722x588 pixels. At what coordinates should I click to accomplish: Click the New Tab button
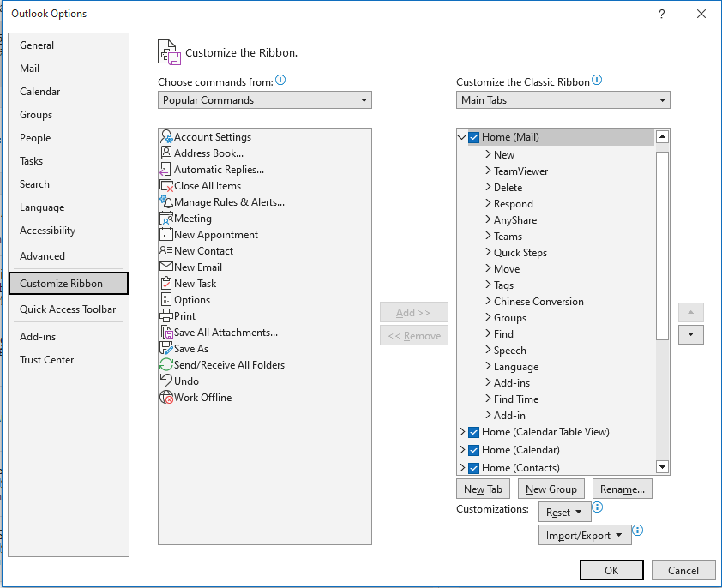click(483, 489)
